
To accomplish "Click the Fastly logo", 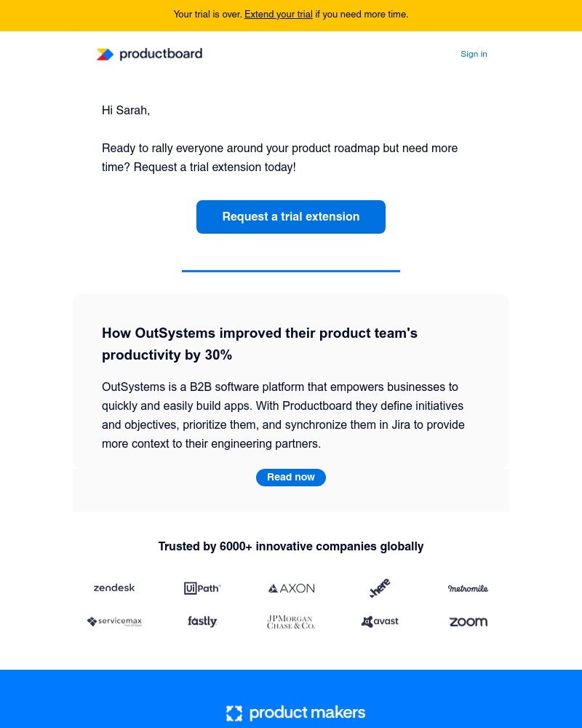I will click(x=202, y=621).
